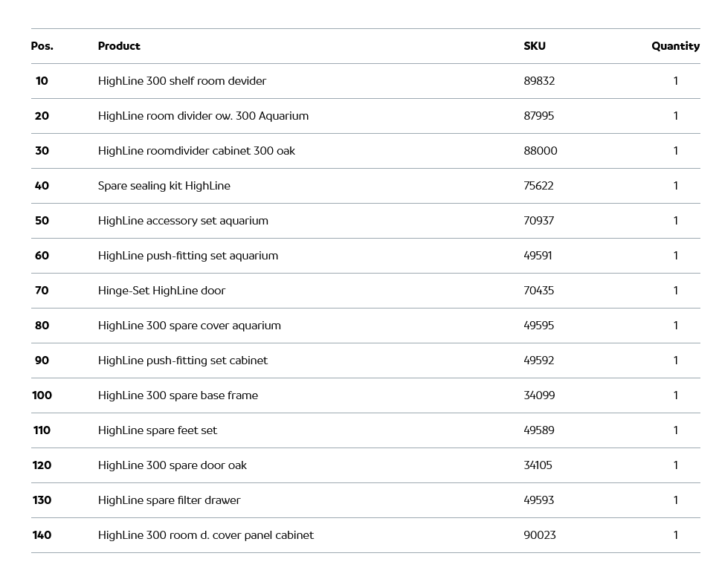Click SKU number 89832
Viewport: 719px width, 588px height.
coord(539,81)
